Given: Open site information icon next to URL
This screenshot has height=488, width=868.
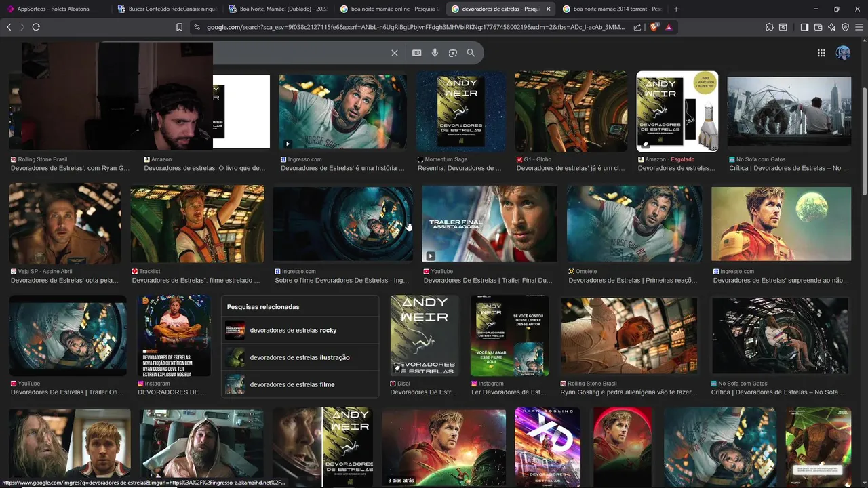Looking at the screenshot, I should click(197, 27).
